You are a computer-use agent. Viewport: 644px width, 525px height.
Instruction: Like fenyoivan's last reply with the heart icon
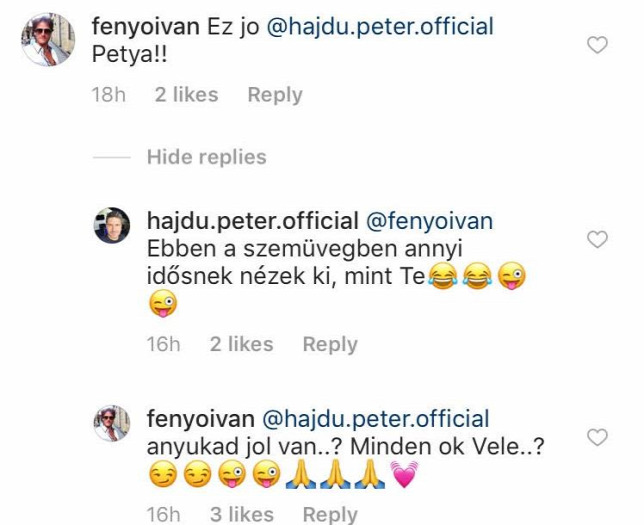coord(597,437)
